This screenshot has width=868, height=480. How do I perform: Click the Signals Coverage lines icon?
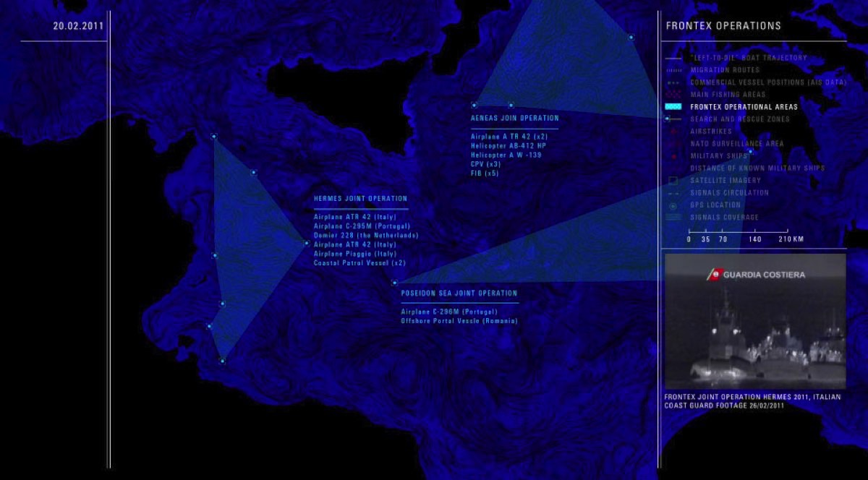point(673,218)
